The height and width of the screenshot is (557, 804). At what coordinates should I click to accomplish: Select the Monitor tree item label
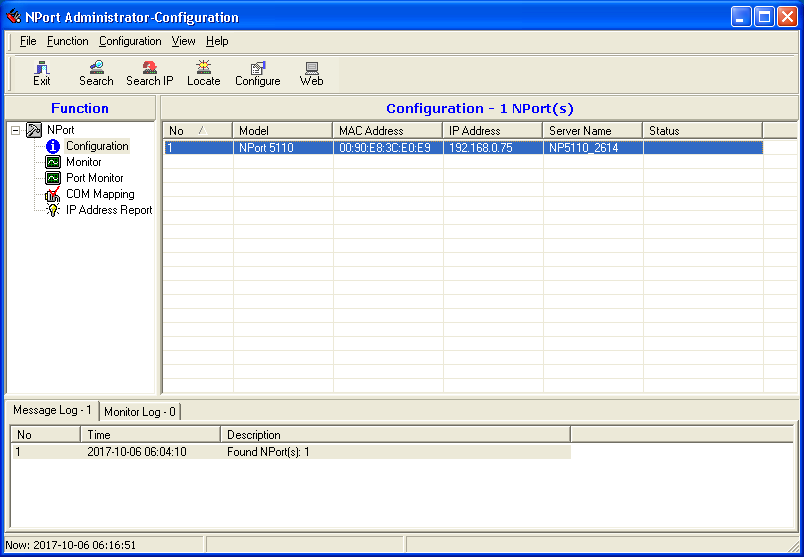pyautogui.click(x=84, y=162)
